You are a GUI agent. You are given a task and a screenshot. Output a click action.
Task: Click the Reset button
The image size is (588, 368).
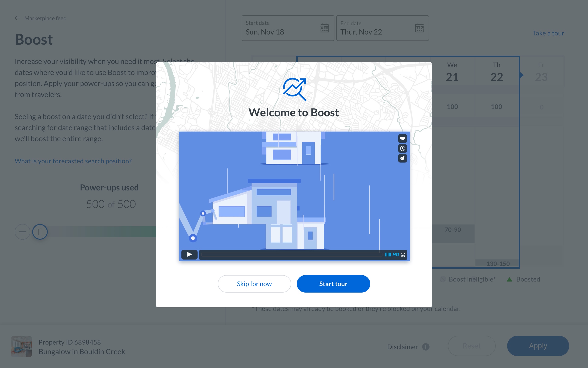pyautogui.click(x=471, y=346)
